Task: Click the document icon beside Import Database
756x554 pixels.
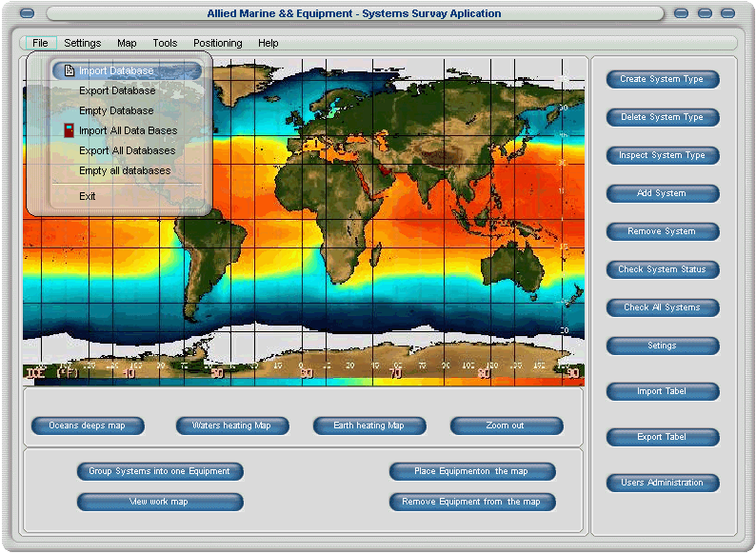Action: click(x=69, y=70)
